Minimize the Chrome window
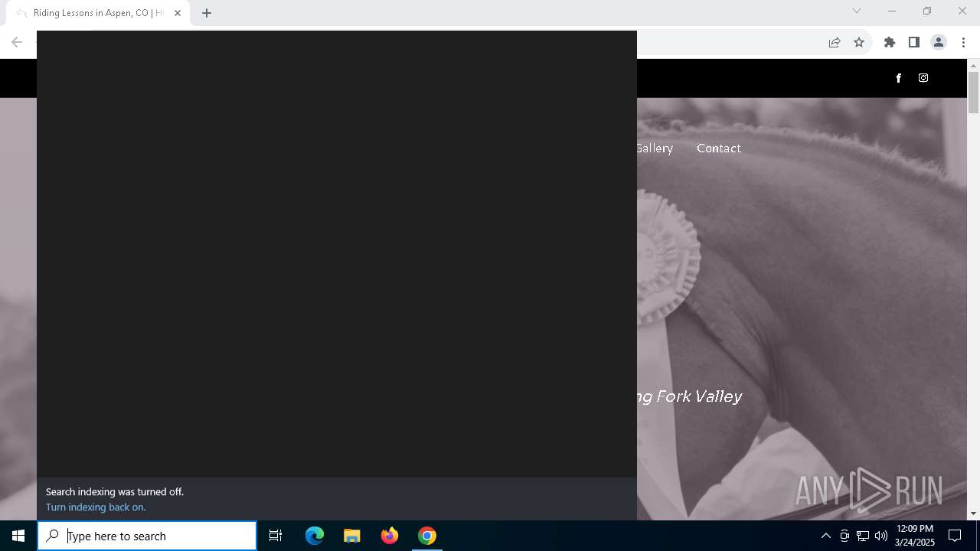This screenshot has height=551, width=980. [x=892, y=11]
